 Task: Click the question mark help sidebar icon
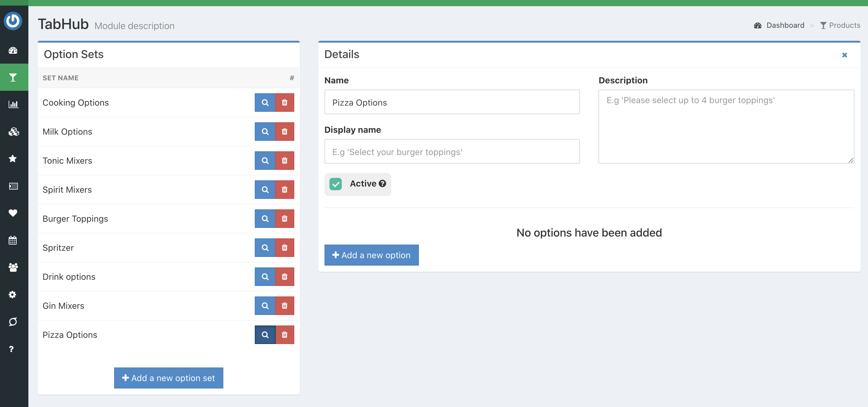(11, 349)
